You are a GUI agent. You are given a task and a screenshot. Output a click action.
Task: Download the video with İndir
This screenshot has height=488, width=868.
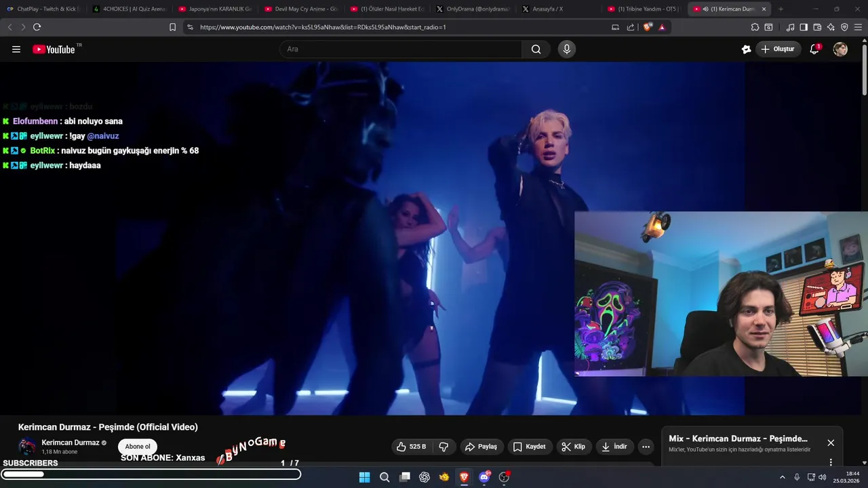pos(615,447)
